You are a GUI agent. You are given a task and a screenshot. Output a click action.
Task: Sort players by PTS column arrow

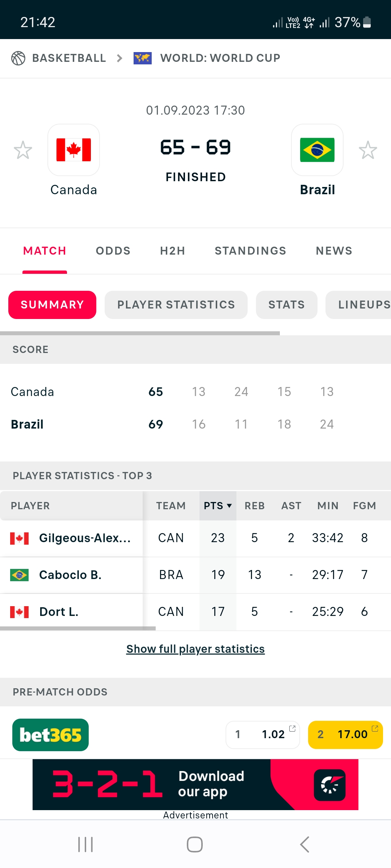click(x=229, y=506)
